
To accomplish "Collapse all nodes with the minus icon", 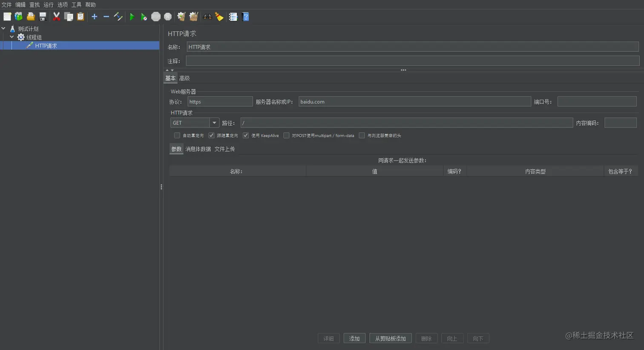I will click(106, 17).
